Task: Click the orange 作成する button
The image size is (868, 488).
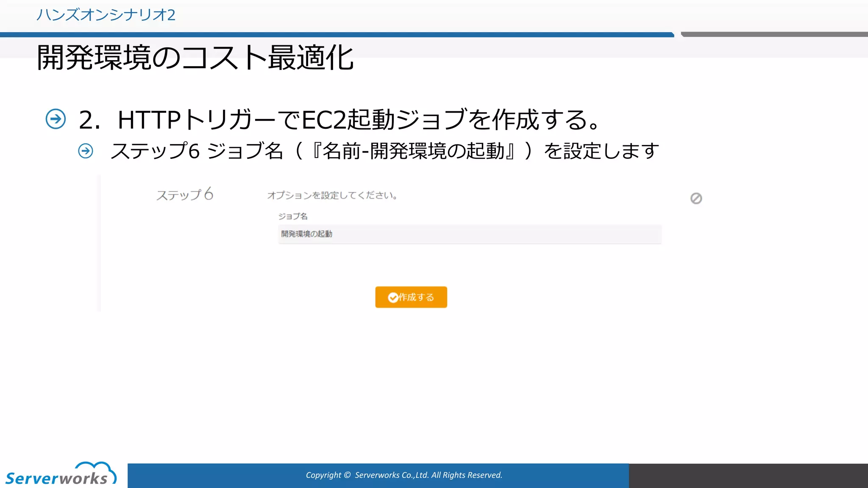Action: 411,297
